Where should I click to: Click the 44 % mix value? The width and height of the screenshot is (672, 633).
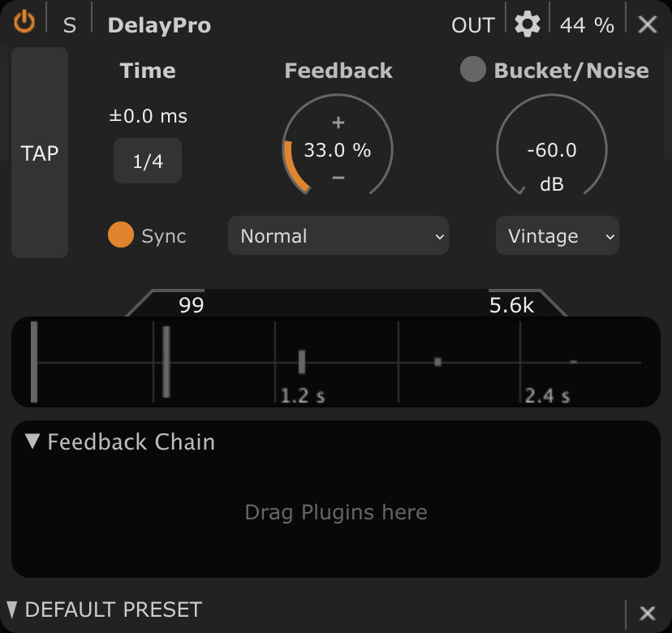pos(587,25)
